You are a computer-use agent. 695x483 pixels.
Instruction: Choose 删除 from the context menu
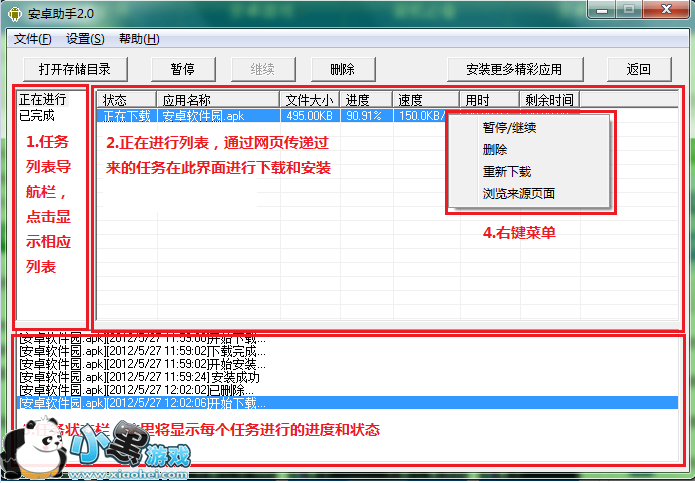495,150
